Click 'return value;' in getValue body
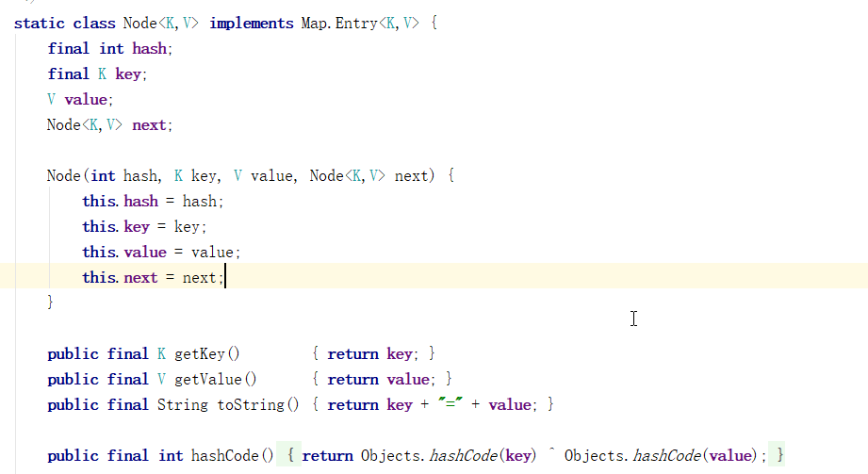This screenshot has height=474, width=868. 382,380
